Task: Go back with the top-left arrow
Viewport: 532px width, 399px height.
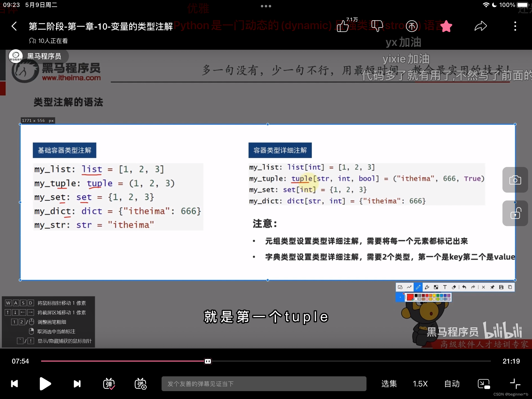Action: point(14,26)
